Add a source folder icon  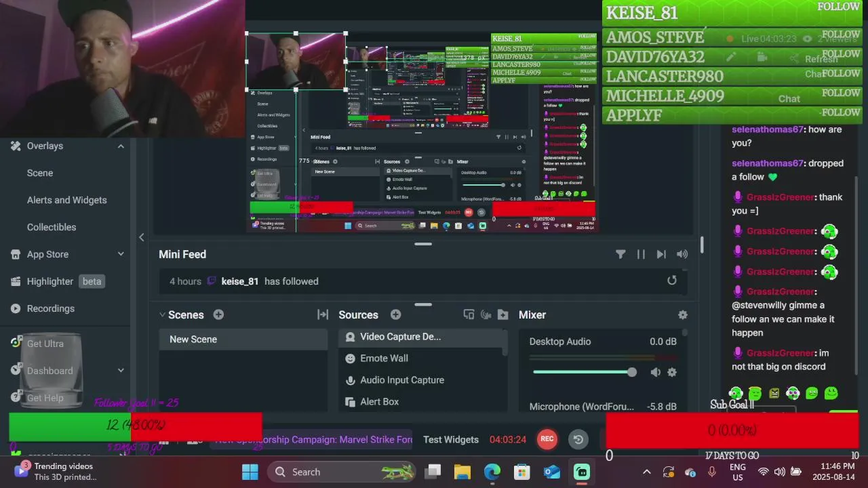point(502,314)
